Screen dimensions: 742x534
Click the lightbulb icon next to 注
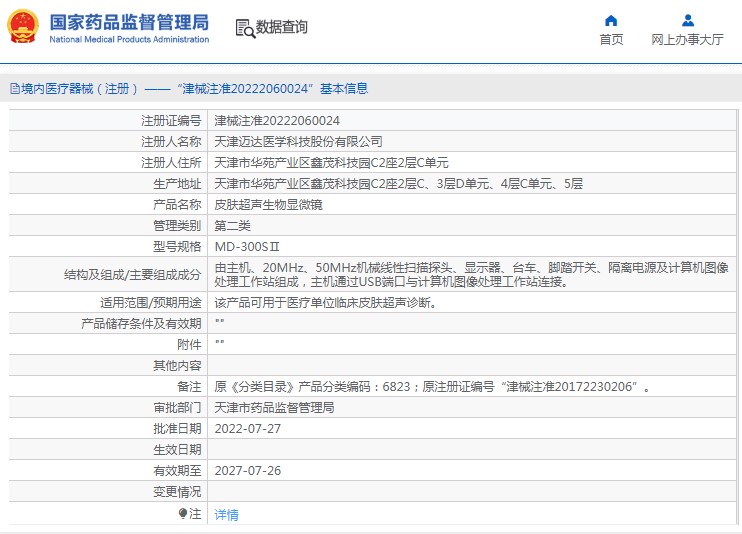pyautogui.click(x=183, y=514)
